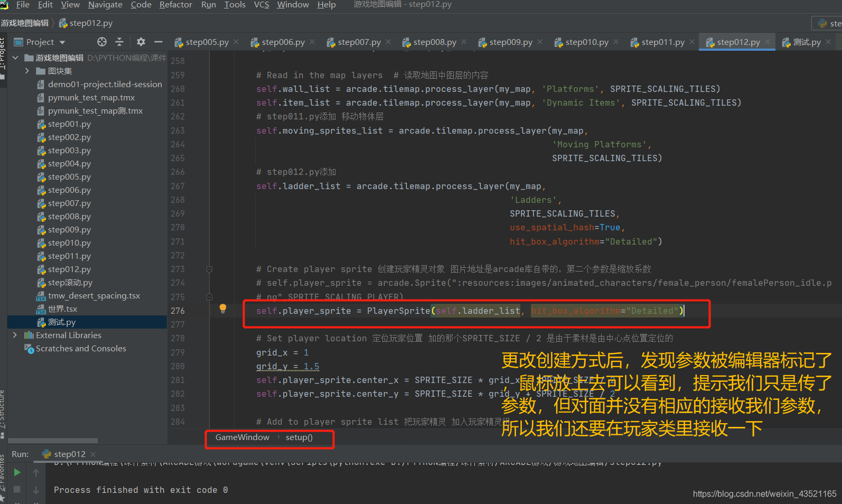
Task: Open the Refactor menu
Action: tap(176, 5)
